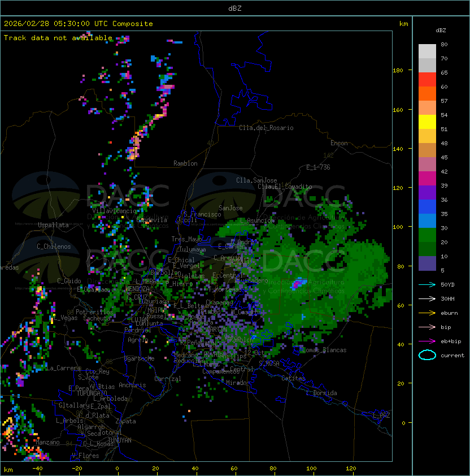Select the dusty pink 42–45 dBZ swatch
This screenshot has height=476, width=470.
(x=427, y=165)
